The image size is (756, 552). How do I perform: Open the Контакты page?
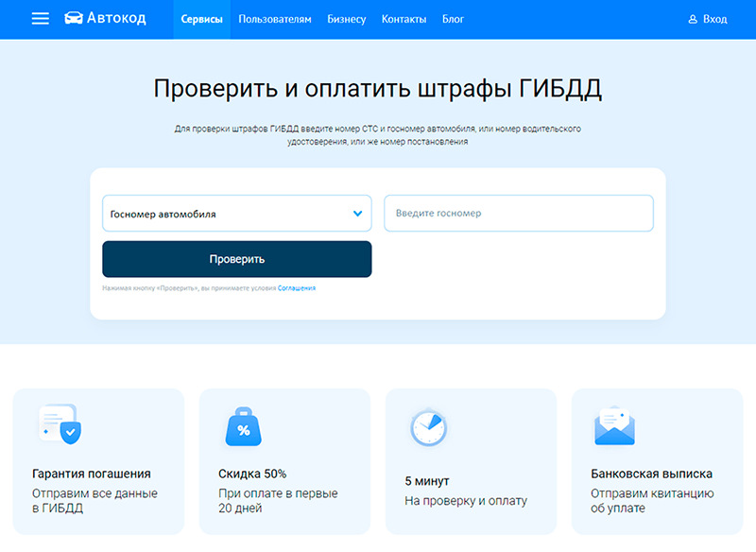point(404,20)
